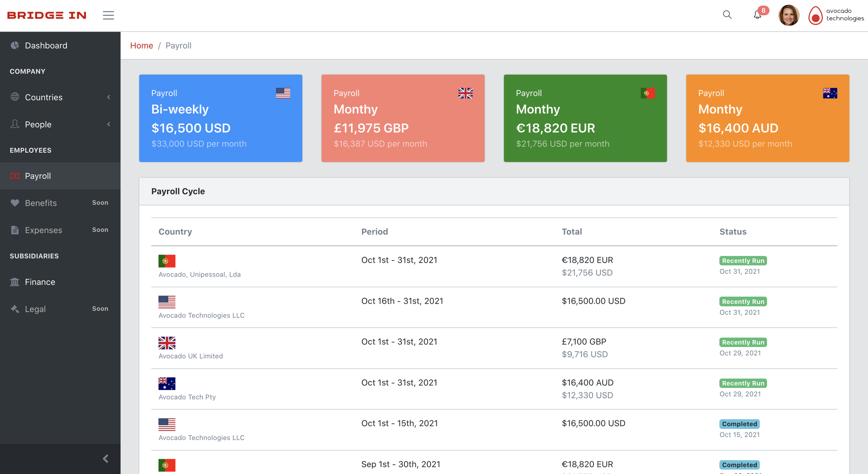Expand the People submenu chevron
This screenshot has width=868, height=474.
coord(109,124)
